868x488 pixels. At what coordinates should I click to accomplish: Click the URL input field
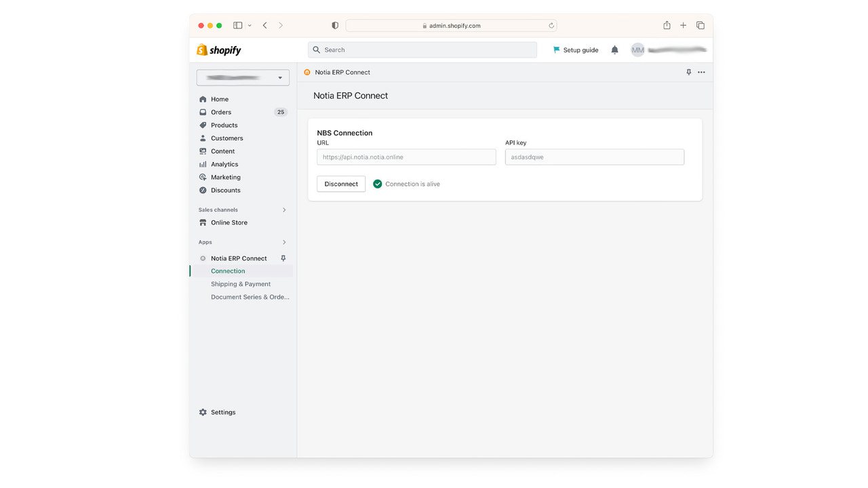(406, 157)
